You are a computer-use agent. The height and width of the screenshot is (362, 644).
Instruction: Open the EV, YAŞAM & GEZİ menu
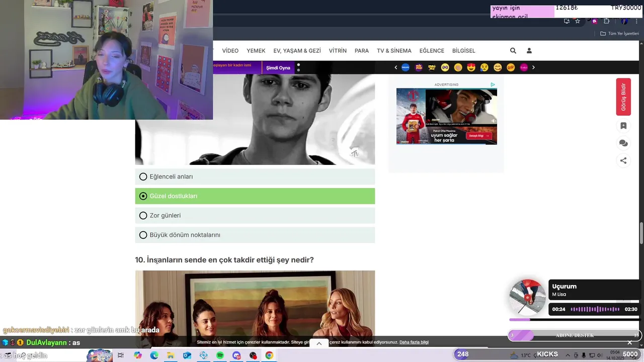[x=297, y=51]
